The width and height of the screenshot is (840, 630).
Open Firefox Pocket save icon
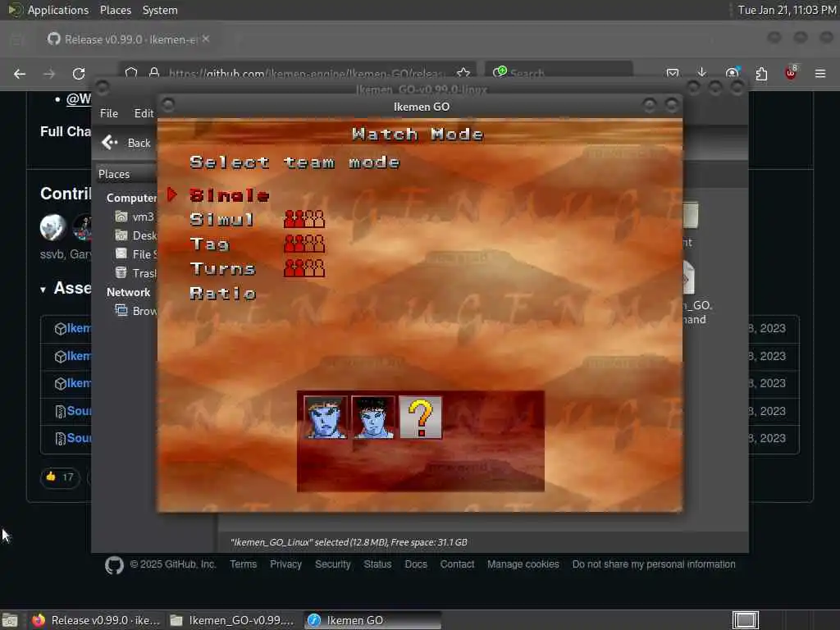pyautogui.click(x=673, y=73)
